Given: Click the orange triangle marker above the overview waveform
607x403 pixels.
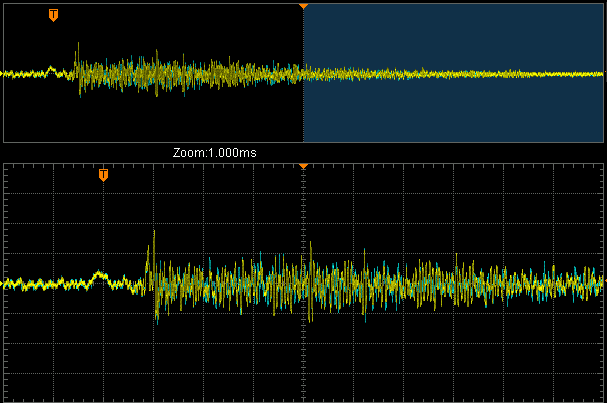Looking at the screenshot, I should point(304,7).
